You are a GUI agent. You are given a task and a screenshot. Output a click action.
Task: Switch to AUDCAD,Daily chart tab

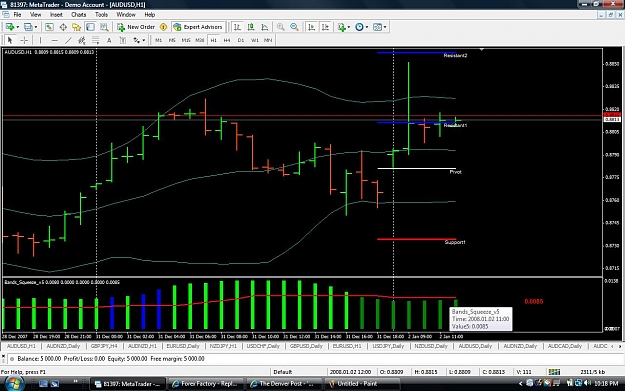(x=564, y=346)
